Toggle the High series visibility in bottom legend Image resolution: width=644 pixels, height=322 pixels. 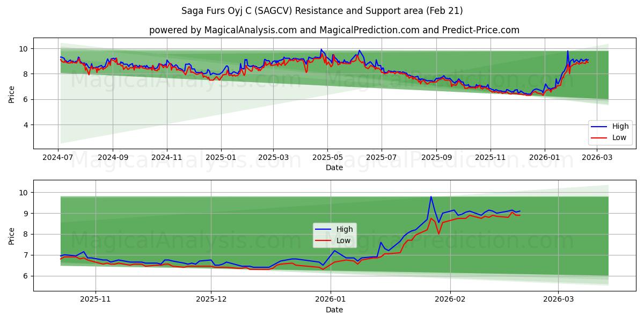pos(346,229)
